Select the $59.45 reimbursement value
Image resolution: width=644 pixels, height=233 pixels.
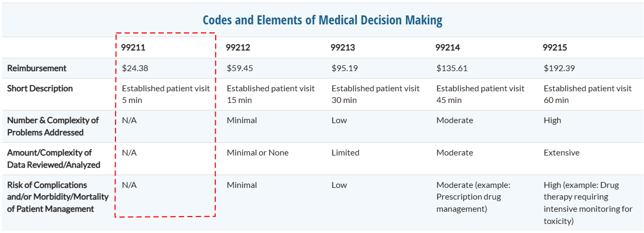click(240, 68)
